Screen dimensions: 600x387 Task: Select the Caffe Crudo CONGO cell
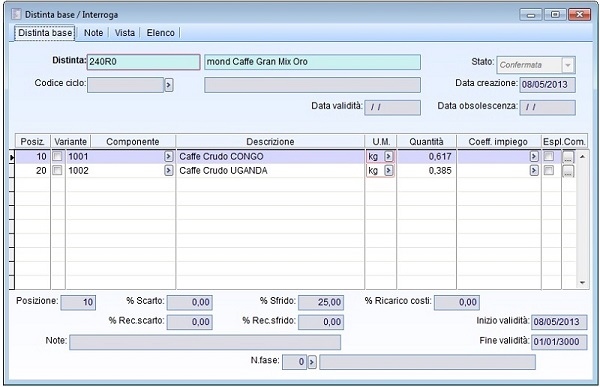(270, 157)
